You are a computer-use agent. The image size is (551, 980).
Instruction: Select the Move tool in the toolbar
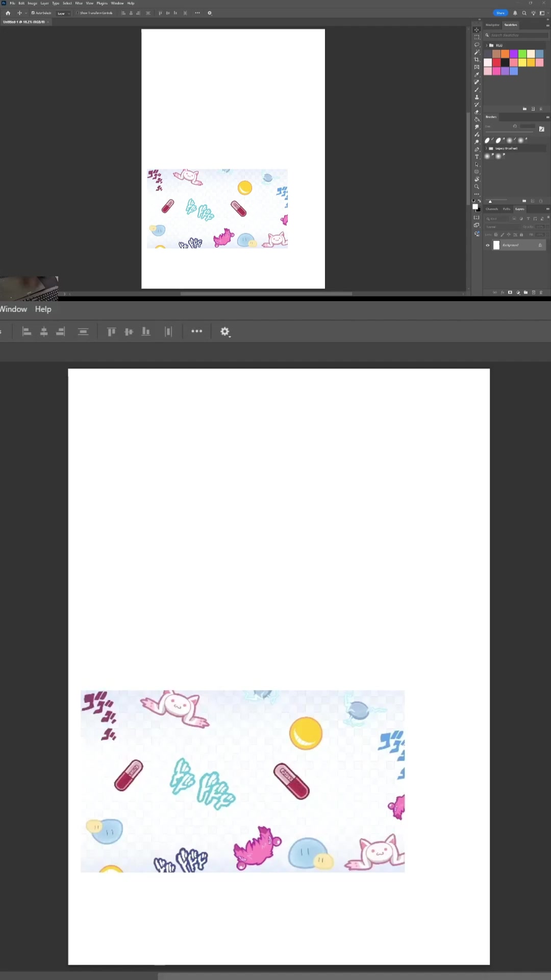pos(477,30)
